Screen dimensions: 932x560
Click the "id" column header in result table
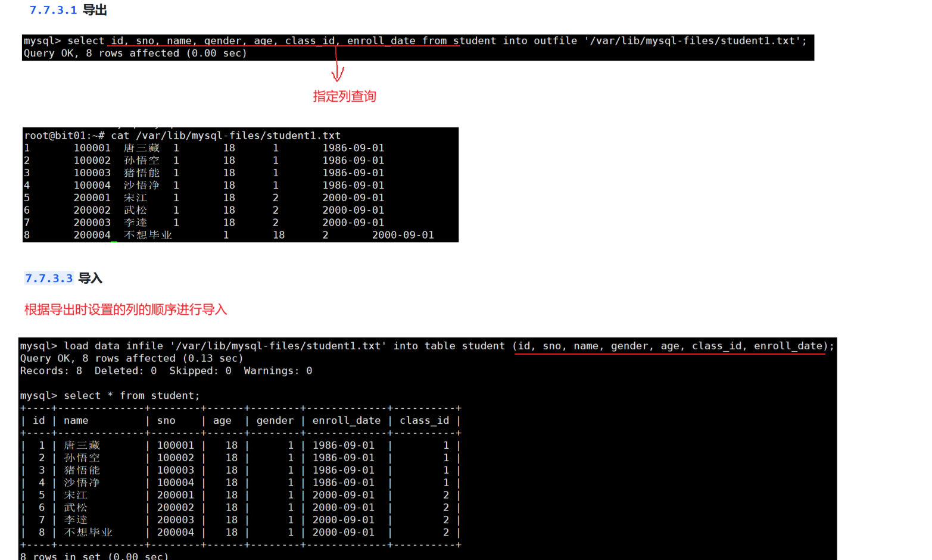click(x=39, y=421)
